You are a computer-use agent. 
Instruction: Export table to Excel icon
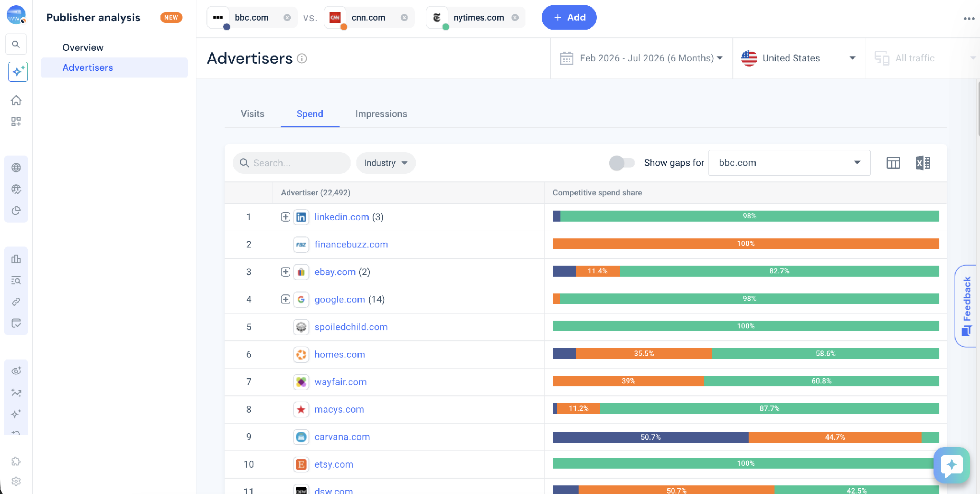pos(923,163)
